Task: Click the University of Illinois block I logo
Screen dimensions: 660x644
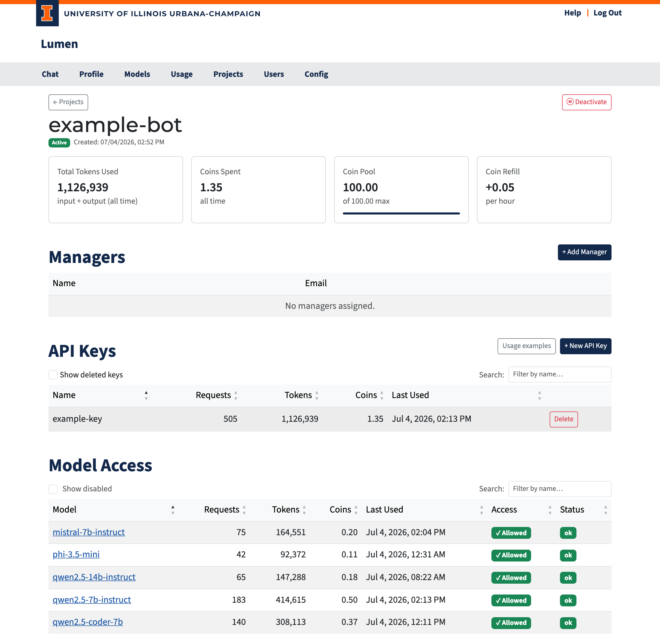Action: pos(47,13)
